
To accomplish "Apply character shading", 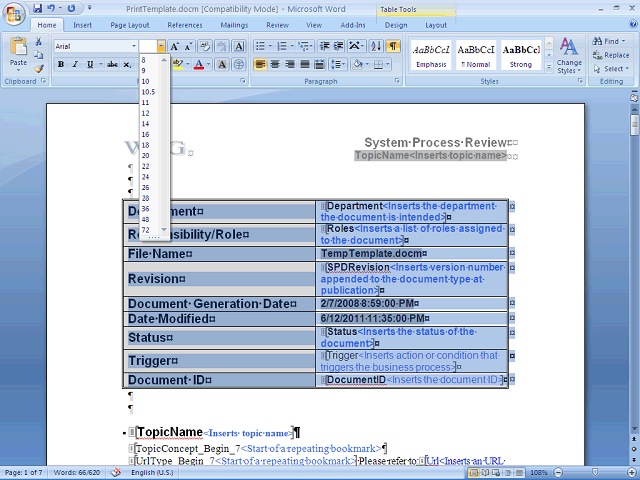I will tap(222, 64).
